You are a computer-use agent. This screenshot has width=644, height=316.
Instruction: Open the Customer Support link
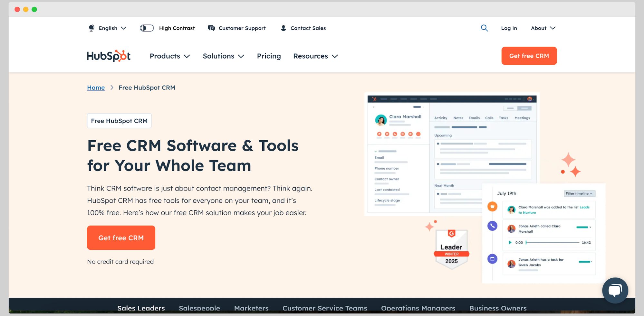click(x=242, y=28)
